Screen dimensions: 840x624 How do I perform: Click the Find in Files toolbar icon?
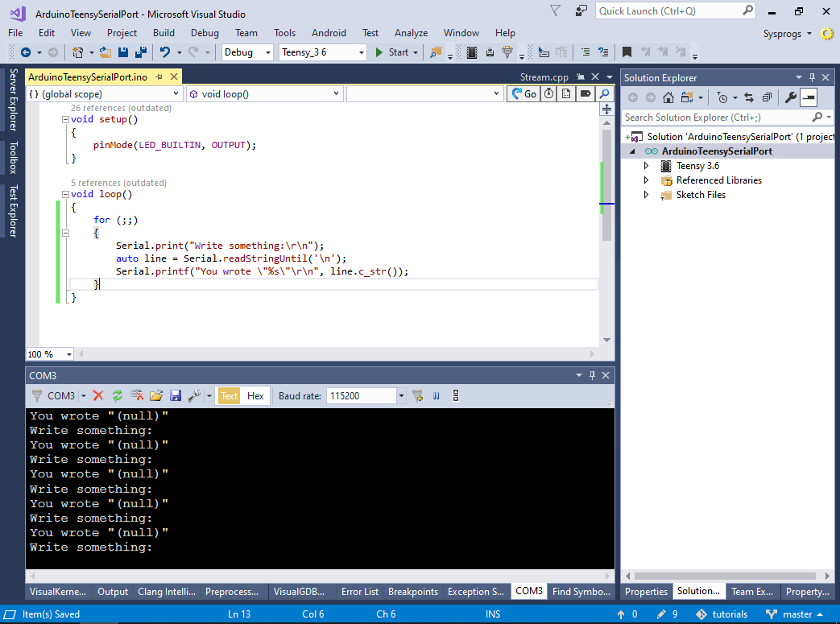click(436, 52)
